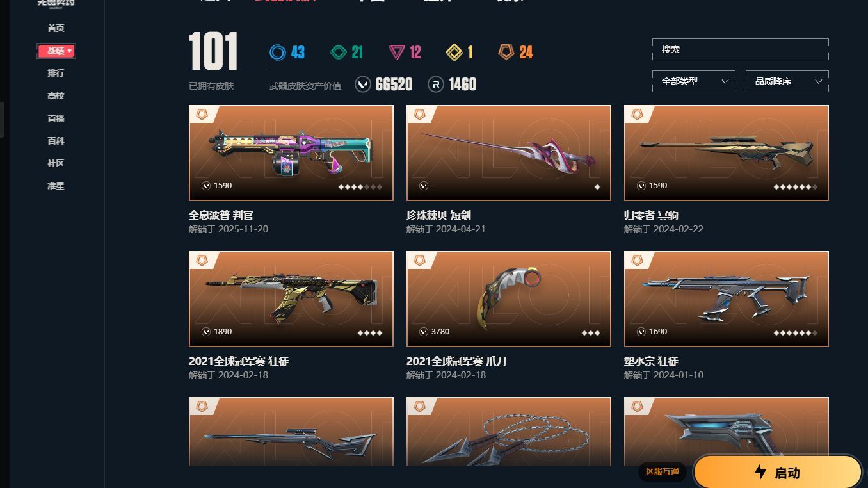Click the 区服互通 button

click(663, 472)
